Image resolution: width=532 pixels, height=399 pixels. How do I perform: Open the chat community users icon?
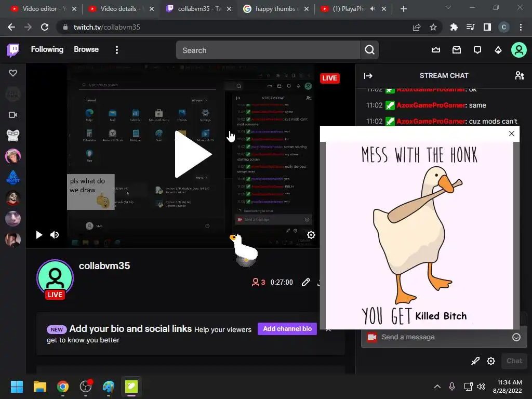[x=519, y=75]
